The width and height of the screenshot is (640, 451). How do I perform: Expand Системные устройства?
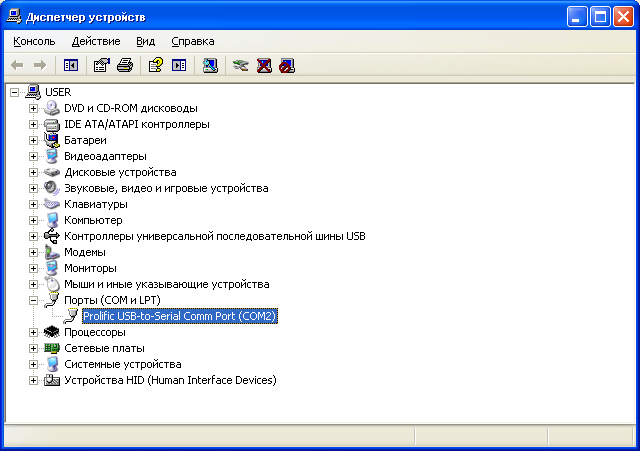(33, 364)
